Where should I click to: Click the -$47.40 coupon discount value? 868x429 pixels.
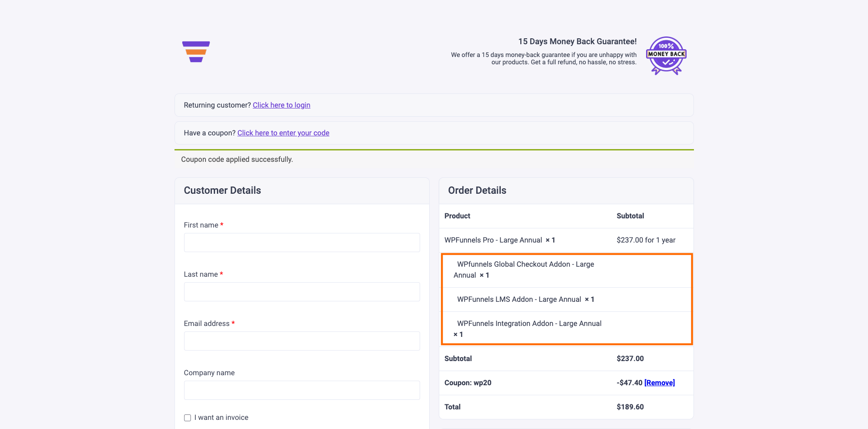629,382
